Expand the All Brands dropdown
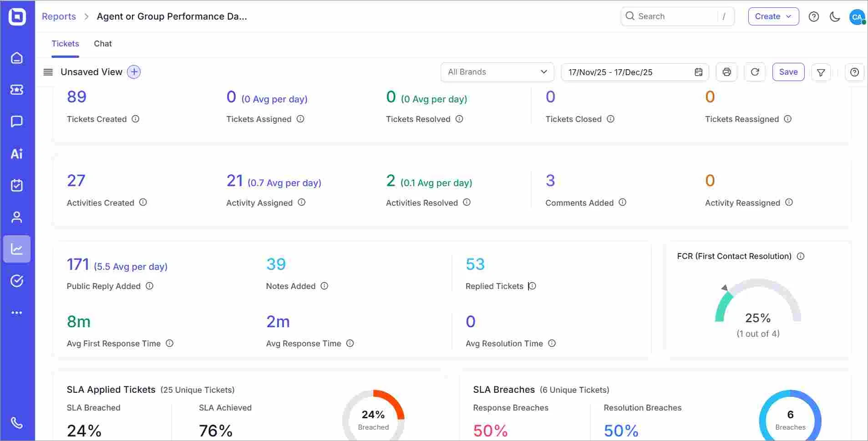The height and width of the screenshot is (441, 868). [497, 72]
